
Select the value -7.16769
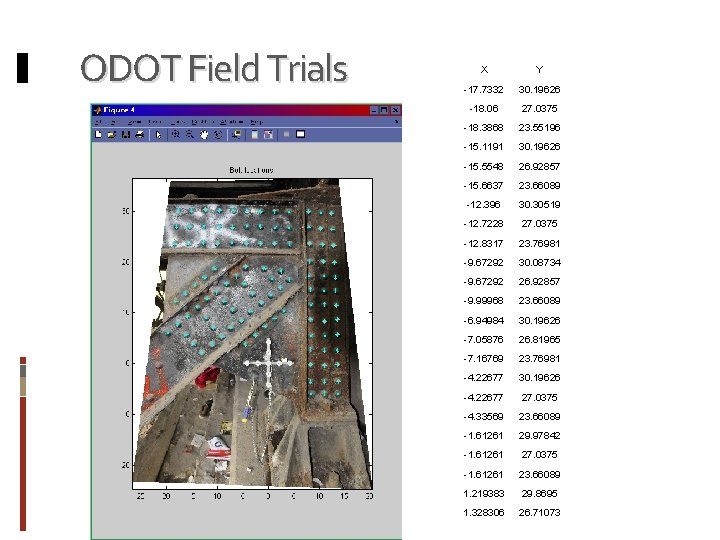pos(483,359)
